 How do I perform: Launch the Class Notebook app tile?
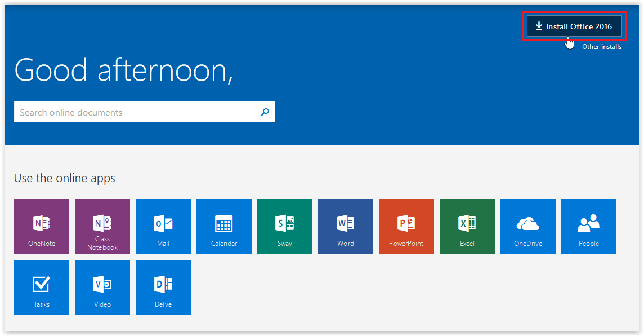(102, 227)
